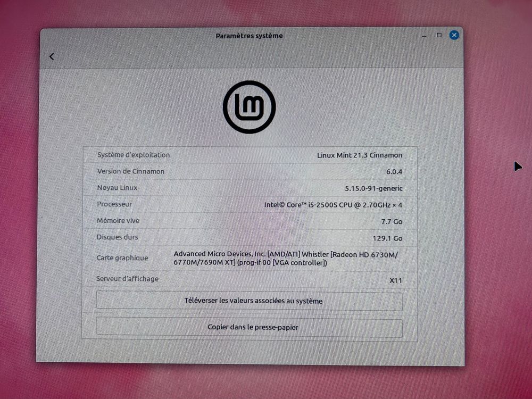Select the Radeon HD graphics card description

(x=286, y=258)
